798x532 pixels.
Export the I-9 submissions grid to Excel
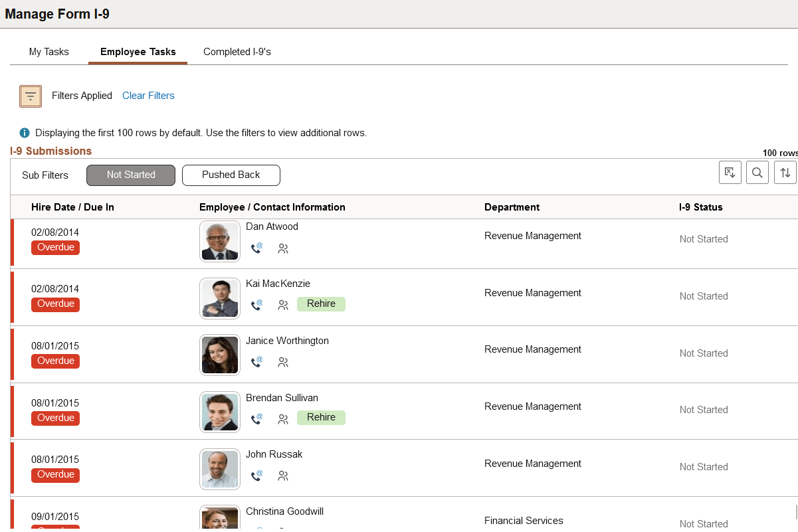click(730, 172)
